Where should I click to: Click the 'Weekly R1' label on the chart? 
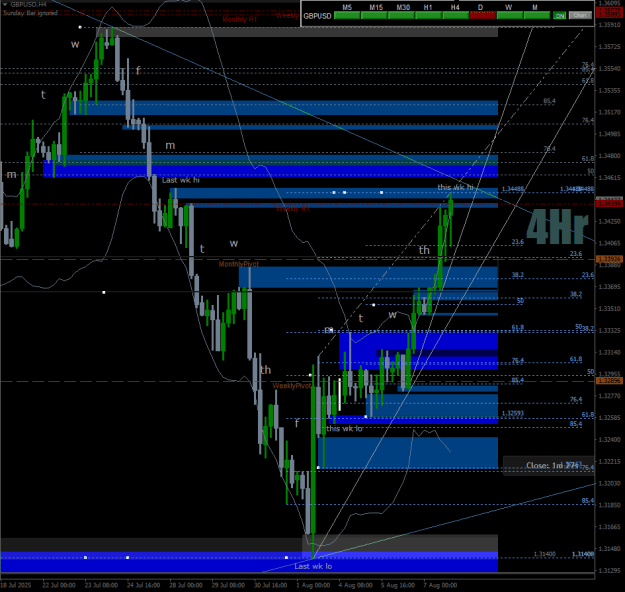[x=293, y=208]
